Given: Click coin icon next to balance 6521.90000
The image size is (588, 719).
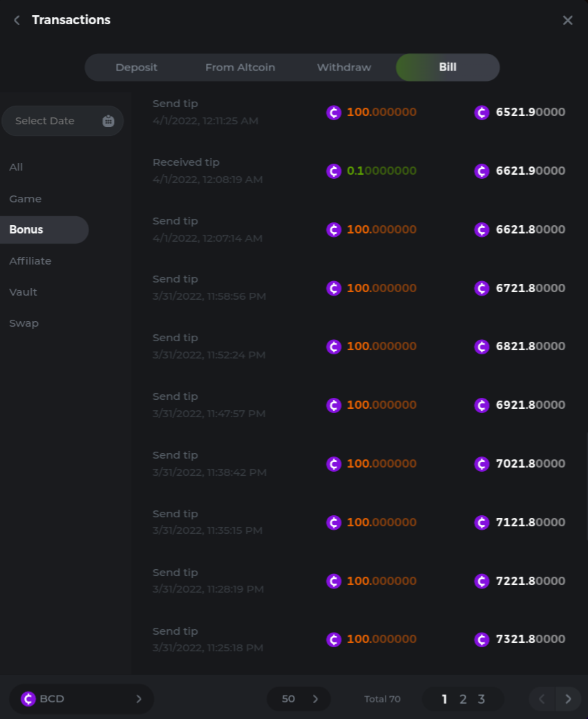Looking at the screenshot, I should [482, 112].
